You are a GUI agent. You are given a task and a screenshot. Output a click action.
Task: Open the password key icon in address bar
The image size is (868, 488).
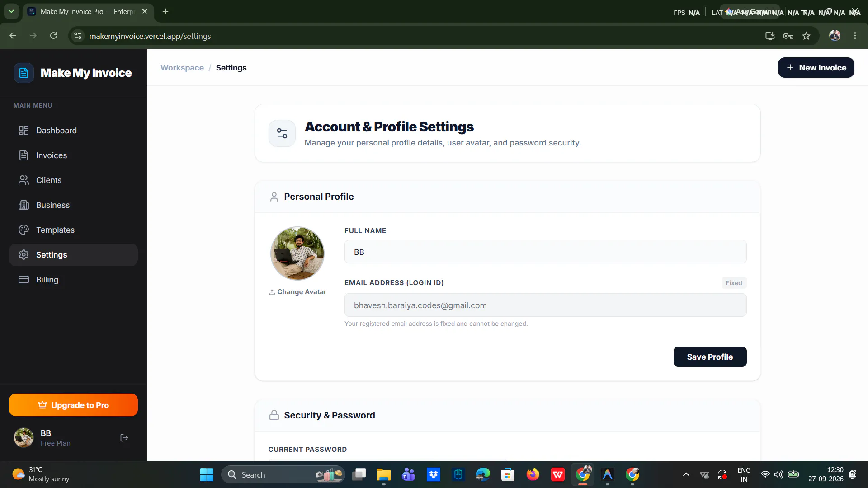[788, 36]
